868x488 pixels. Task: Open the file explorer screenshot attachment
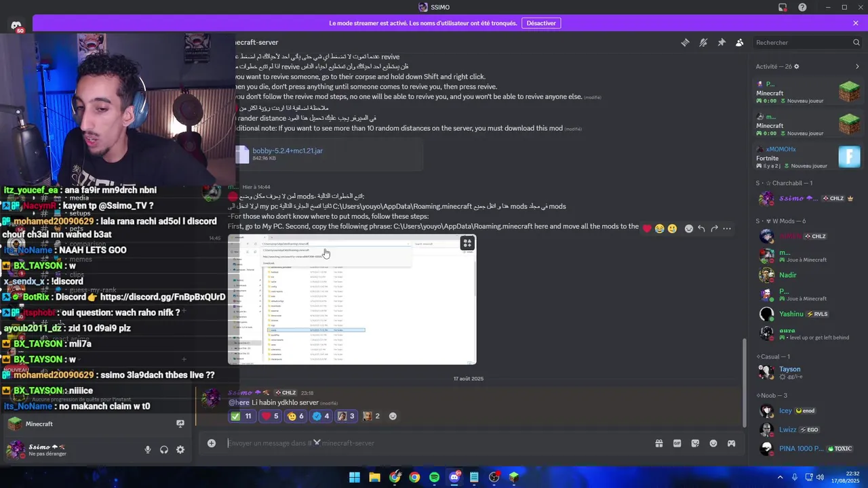pyautogui.click(x=352, y=300)
